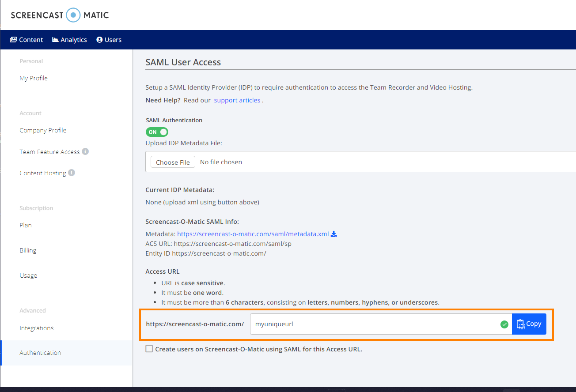Open the Plan page
This screenshot has height=392, width=576.
(x=26, y=225)
